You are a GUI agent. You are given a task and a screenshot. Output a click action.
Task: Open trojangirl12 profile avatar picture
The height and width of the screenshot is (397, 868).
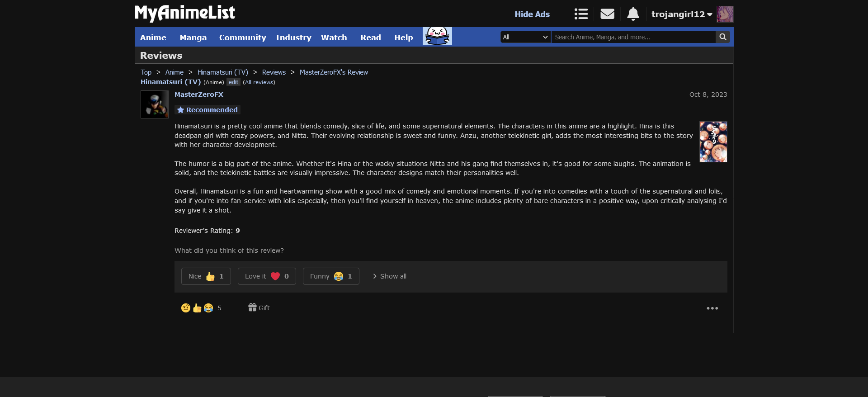tap(725, 14)
